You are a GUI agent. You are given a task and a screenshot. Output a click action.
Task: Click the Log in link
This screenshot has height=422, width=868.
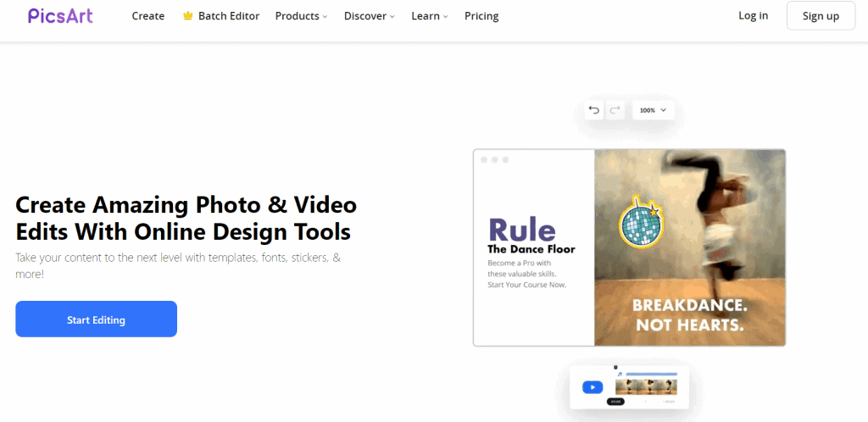(753, 16)
